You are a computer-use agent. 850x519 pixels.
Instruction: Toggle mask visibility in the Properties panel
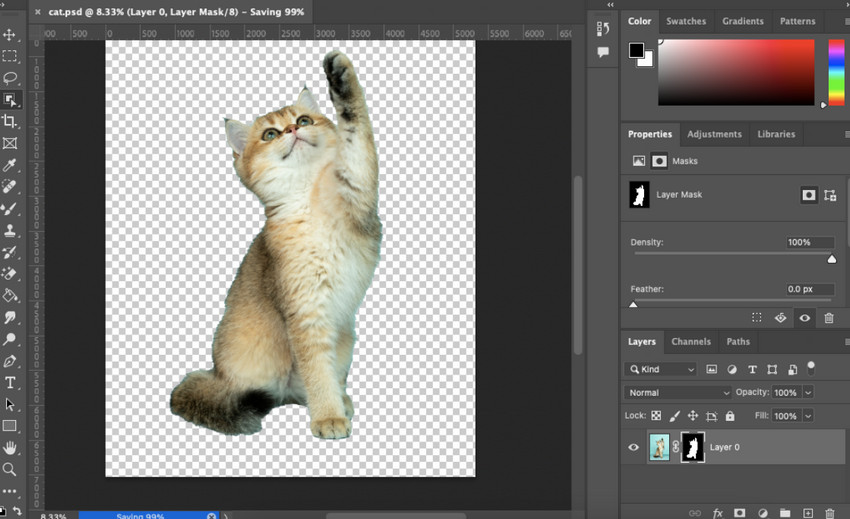(805, 318)
